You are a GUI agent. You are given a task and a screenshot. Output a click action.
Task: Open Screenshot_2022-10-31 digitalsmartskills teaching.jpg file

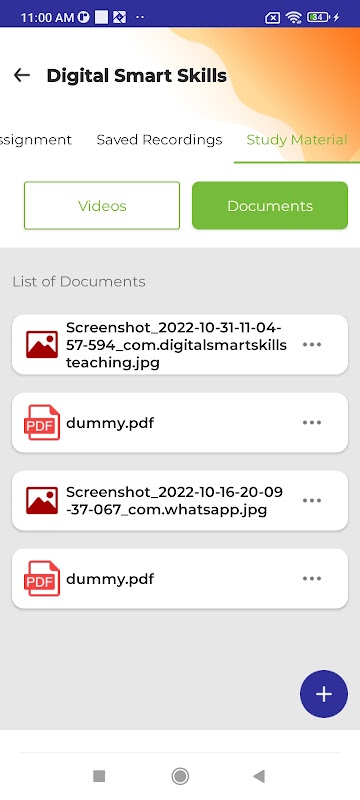(179, 344)
